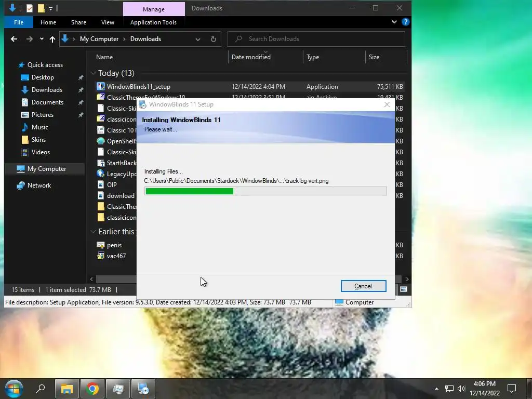Select the Classic 10 file icon

[x=100, y=130]
